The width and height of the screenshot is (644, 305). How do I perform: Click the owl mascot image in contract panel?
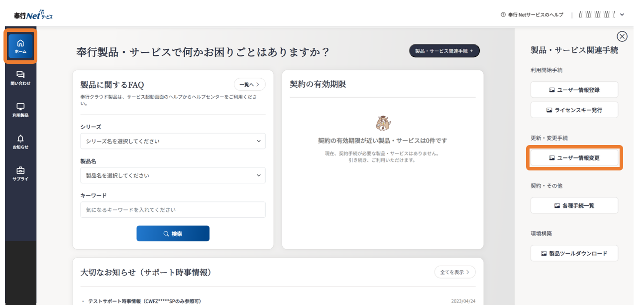click(383, 123)
